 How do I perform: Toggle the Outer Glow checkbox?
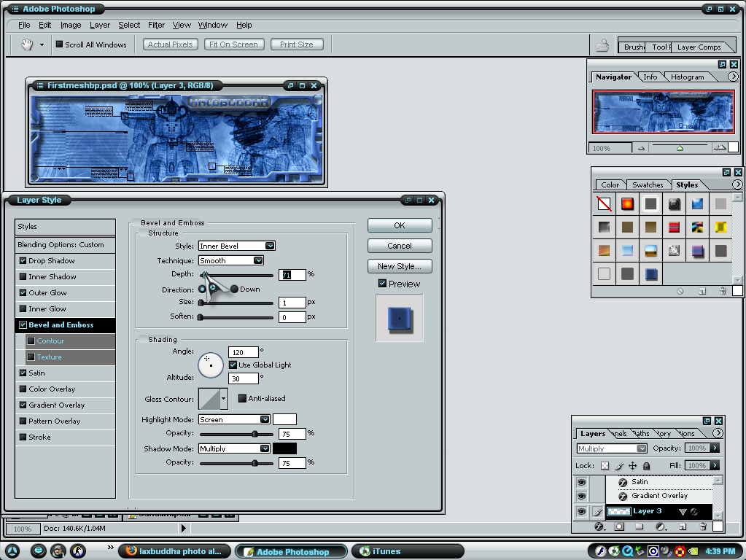[23, 293]
